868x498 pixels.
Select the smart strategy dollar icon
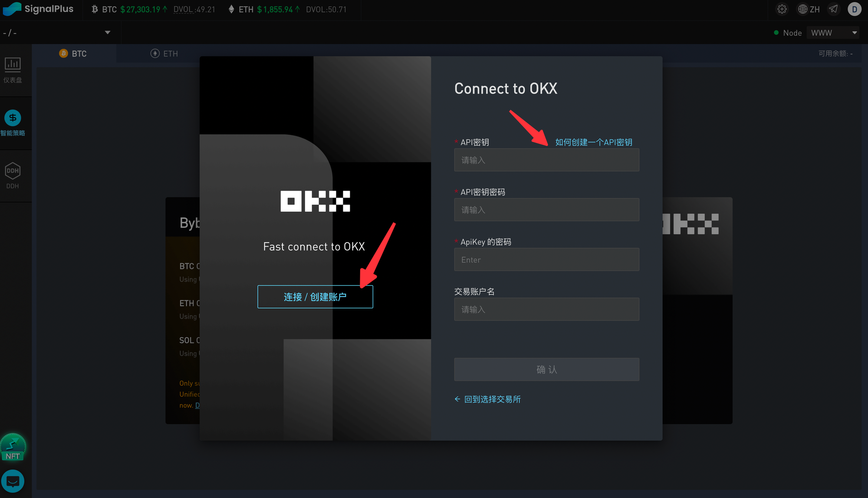click(x=13, y=118)
